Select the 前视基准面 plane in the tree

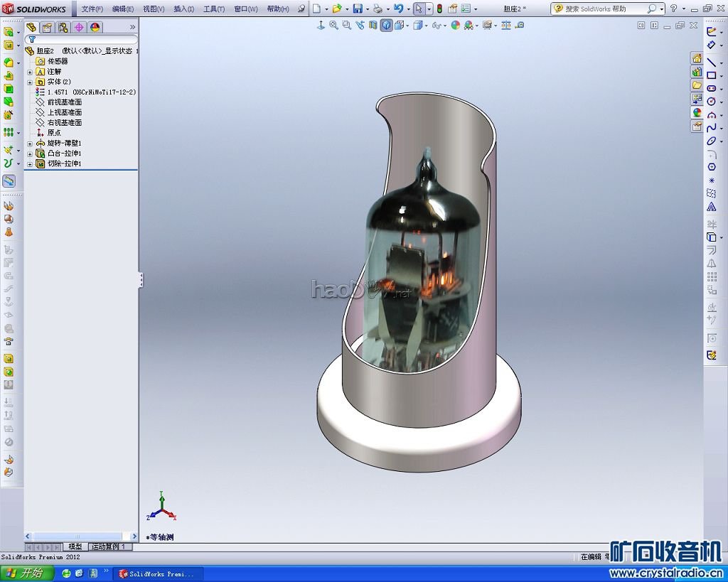pos(64,102)
